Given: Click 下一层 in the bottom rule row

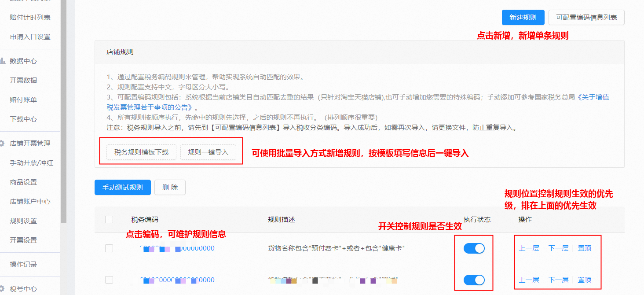Looking at the screenshot, I should (x=558, y=280).
